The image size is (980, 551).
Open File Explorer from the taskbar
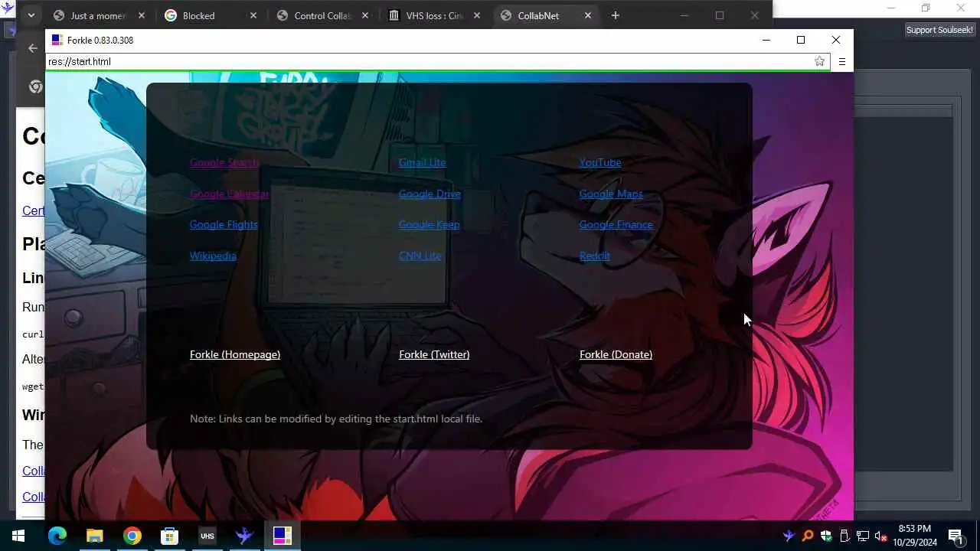[x=94, y=536]
